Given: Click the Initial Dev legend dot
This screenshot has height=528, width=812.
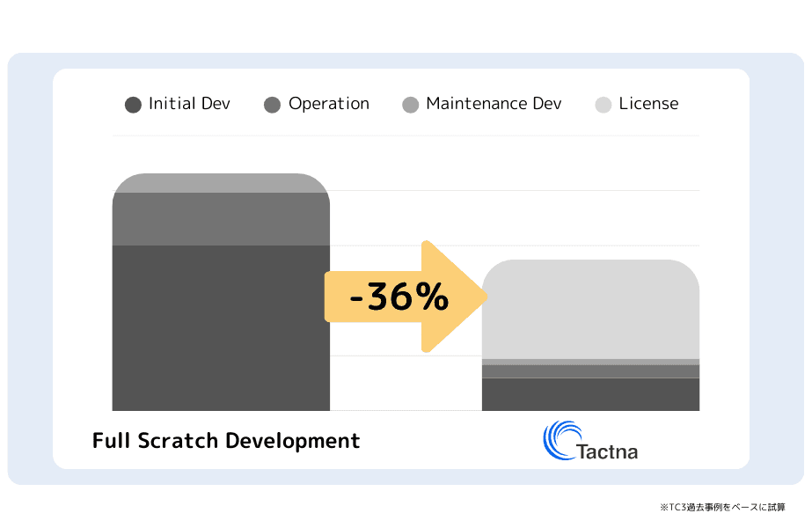Looking at the screenshot, I should 133,105.
